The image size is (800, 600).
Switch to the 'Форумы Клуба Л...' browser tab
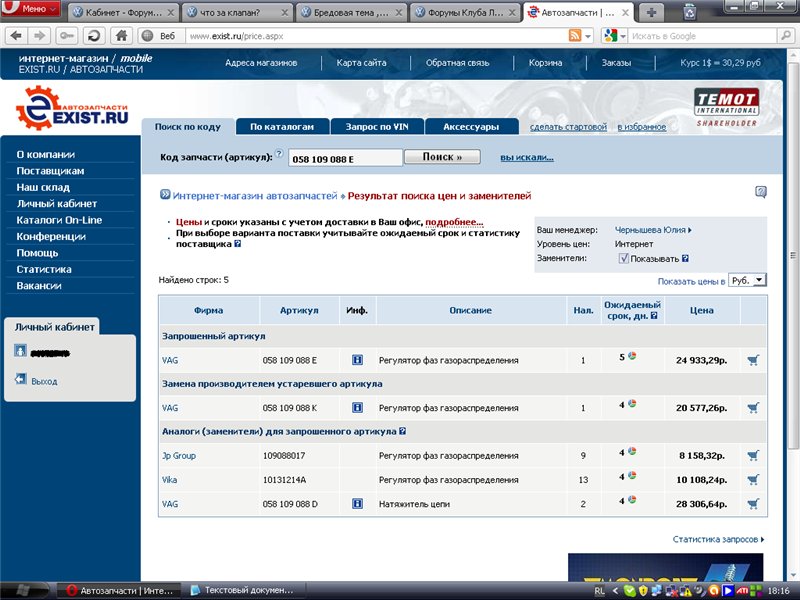point(465,13)
